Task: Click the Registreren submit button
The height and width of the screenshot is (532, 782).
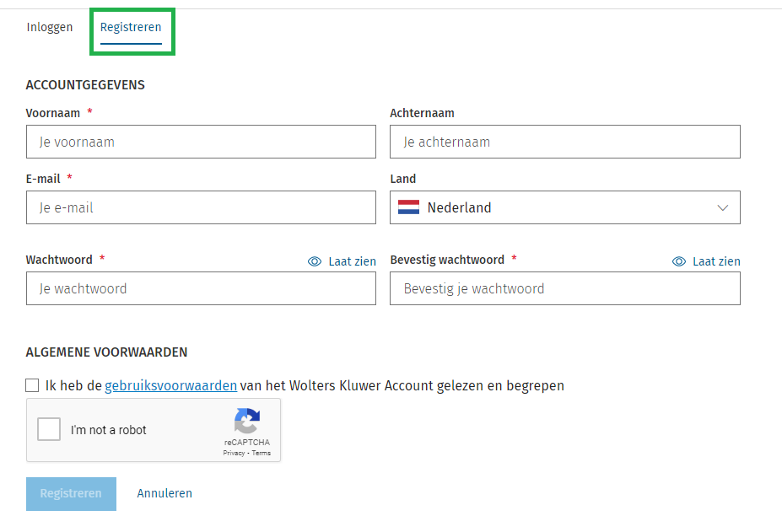Action: point(71,493)
